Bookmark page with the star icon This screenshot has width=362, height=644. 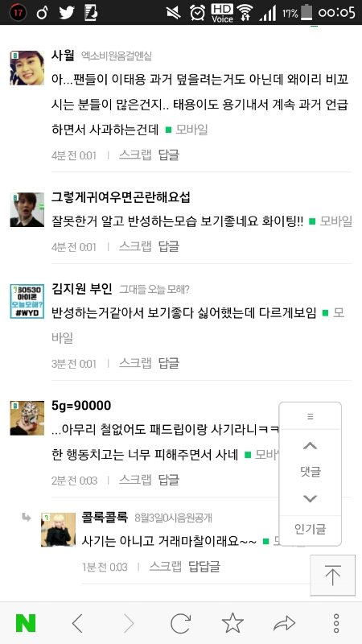(x=232, y=623)
